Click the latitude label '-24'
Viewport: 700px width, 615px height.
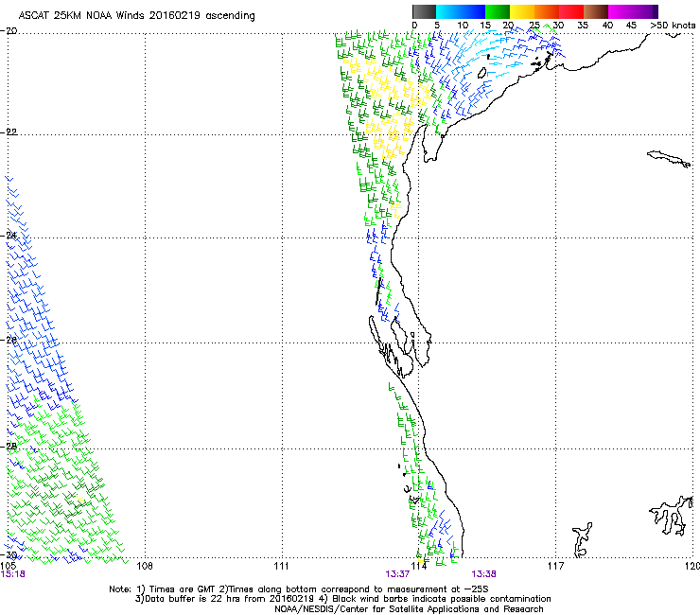9,235
